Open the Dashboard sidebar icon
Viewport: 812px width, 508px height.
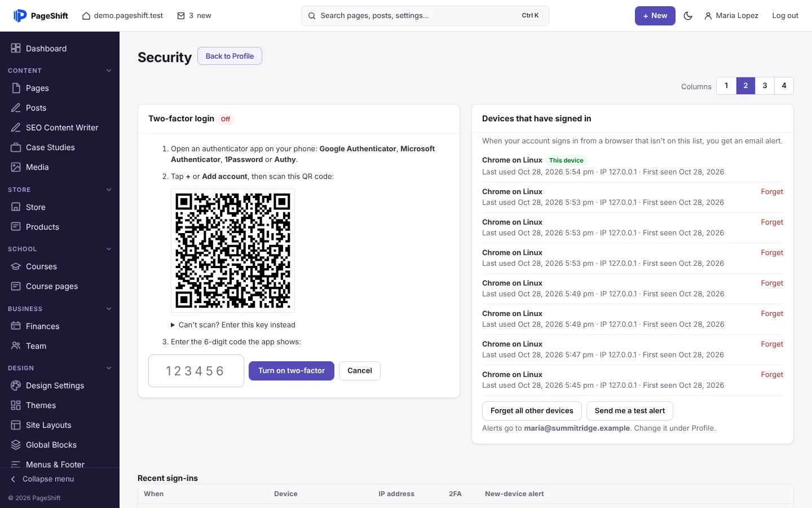tap(16, 49)
